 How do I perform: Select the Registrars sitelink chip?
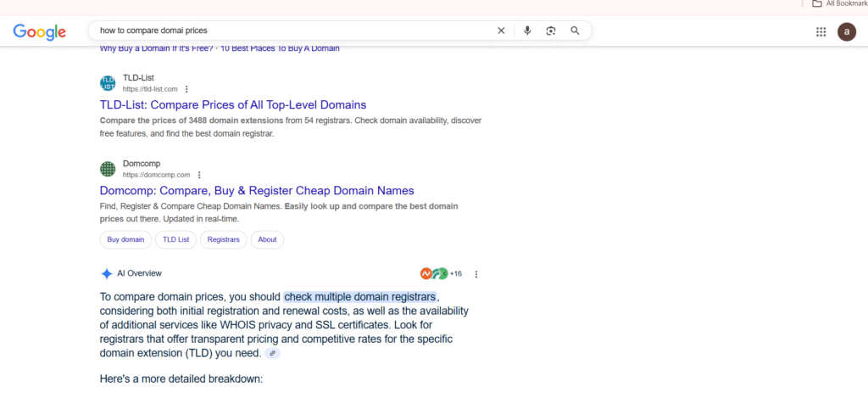[224, 239]
